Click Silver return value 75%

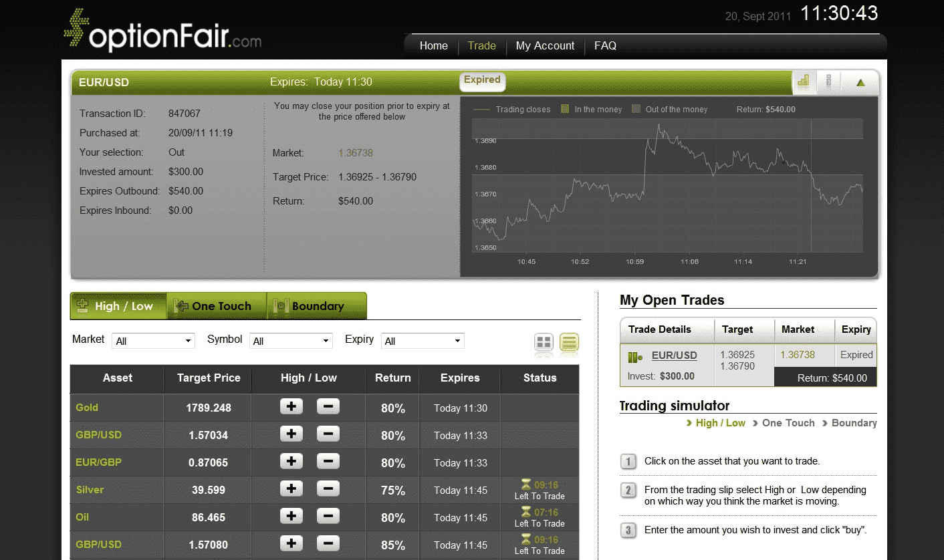coord(393,491)
